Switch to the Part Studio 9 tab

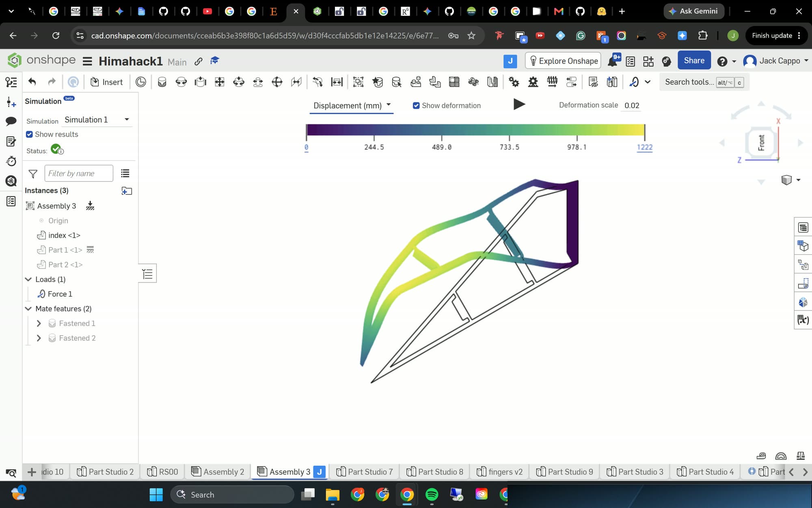coord(564,472)
